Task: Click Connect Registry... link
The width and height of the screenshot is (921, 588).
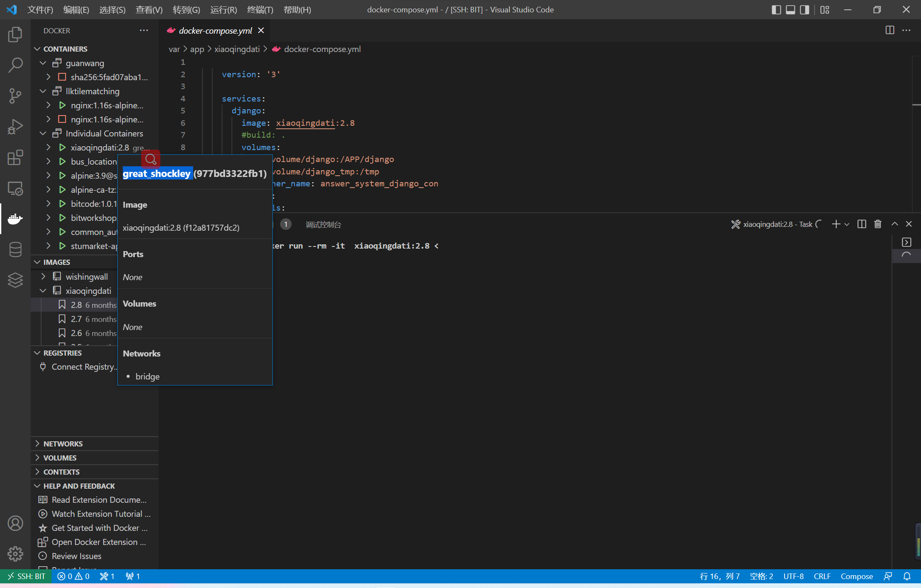Action: [x=84, y=367]
